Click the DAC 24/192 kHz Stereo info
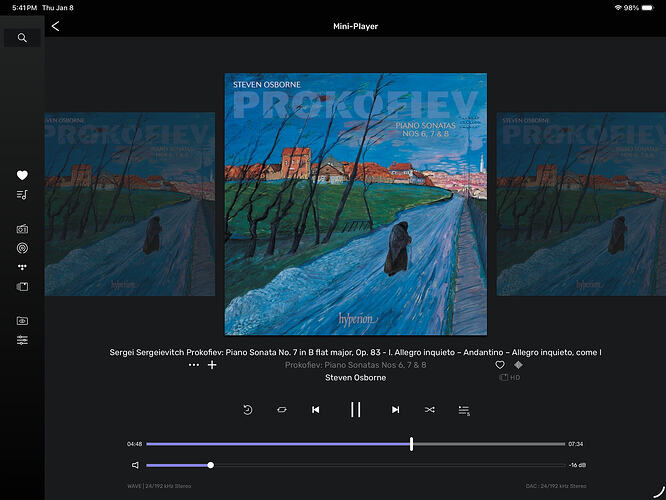666x500 pixels. pyautogui.click(x=556, y=486)
